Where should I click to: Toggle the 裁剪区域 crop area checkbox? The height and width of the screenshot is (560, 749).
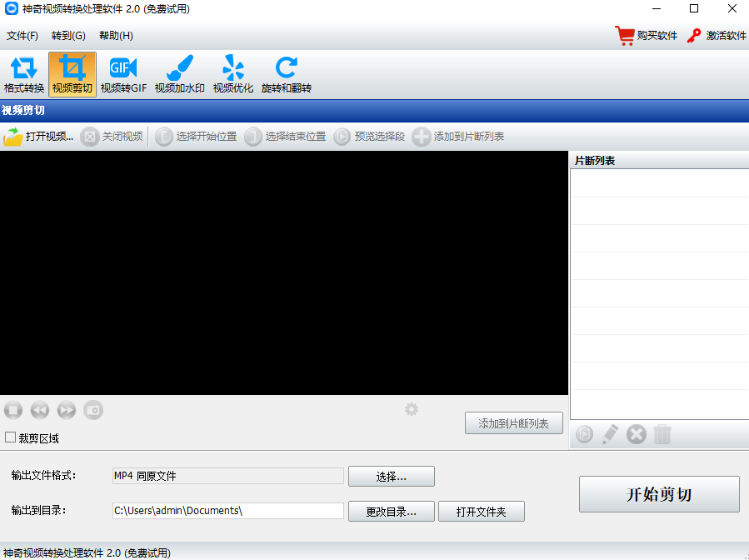11,437
